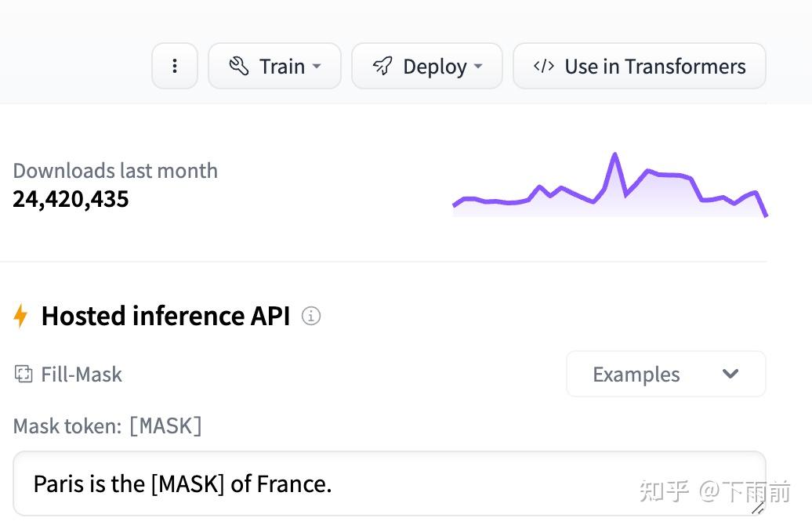812x525 pixels.
Task: Click the orange lightning bolt icon
Action: click(21, 317)
